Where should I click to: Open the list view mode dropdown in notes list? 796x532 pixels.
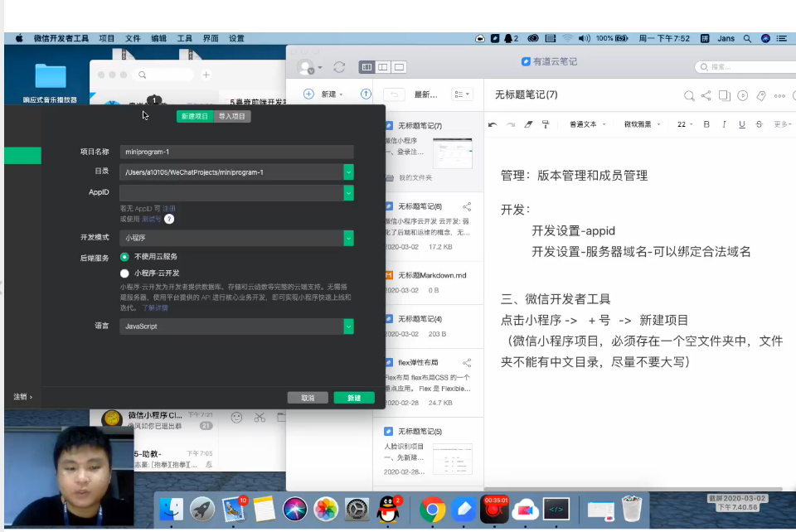tap(462, 94)
